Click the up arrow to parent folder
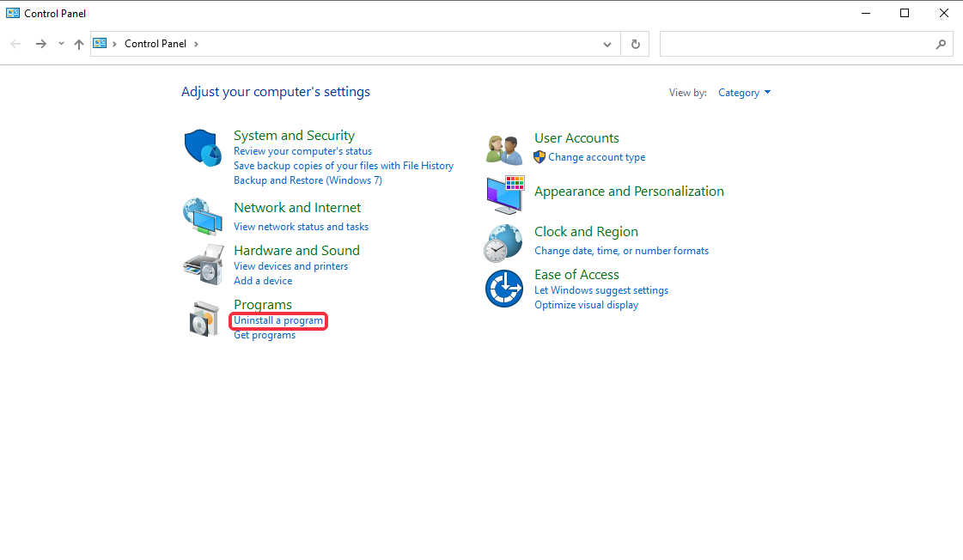The height and width of the screenshot is (560, 963). pos(79,44)
